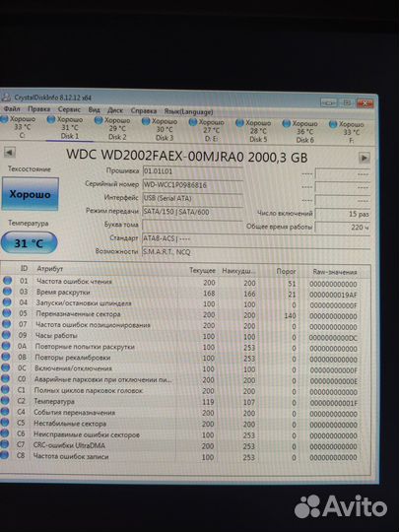Click status icon for attribute 0A
399x532 pixels.
click(6, 346)
